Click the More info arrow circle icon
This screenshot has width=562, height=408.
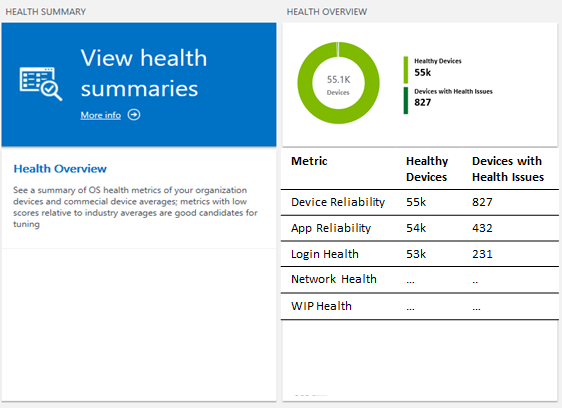click(x=134, y=115)
